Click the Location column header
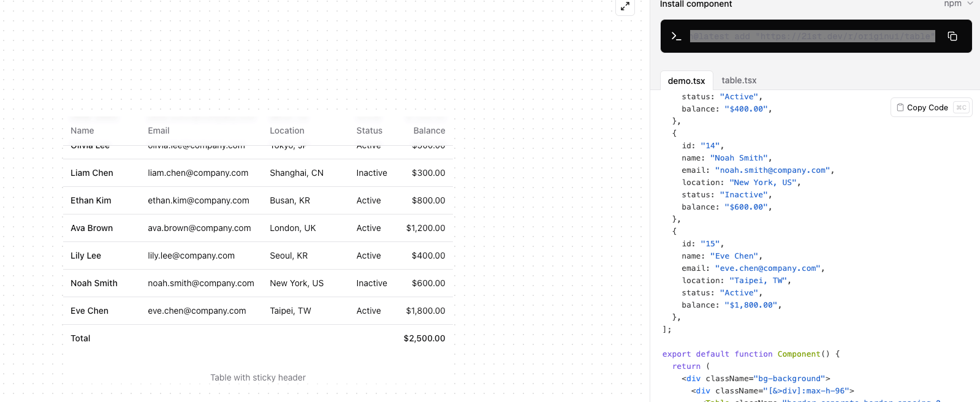This screenshot has width=980, height=402. coord(287,131)
